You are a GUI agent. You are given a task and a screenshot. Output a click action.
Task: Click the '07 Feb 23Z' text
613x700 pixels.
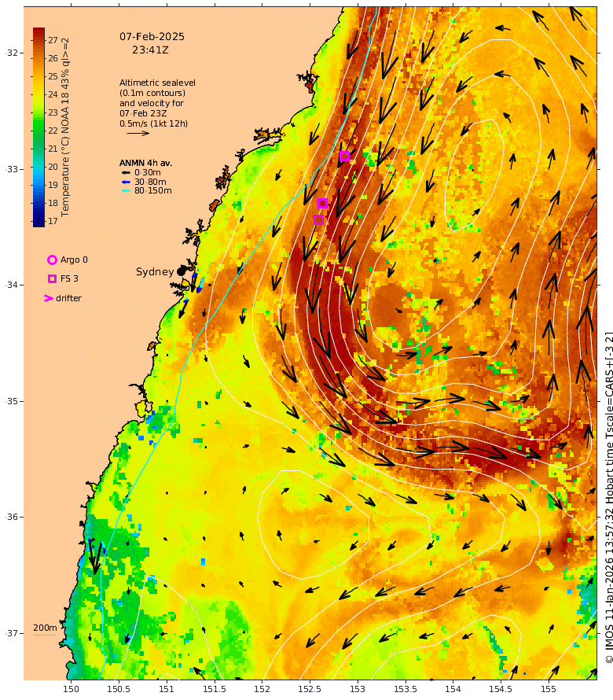tap(143, 113)
